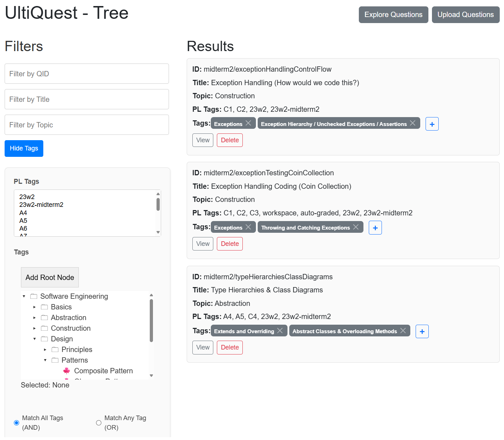The image size is (504, 440).
Task: Open Upload Questions page
Action: pyautogui.click(x=465, y=15)
